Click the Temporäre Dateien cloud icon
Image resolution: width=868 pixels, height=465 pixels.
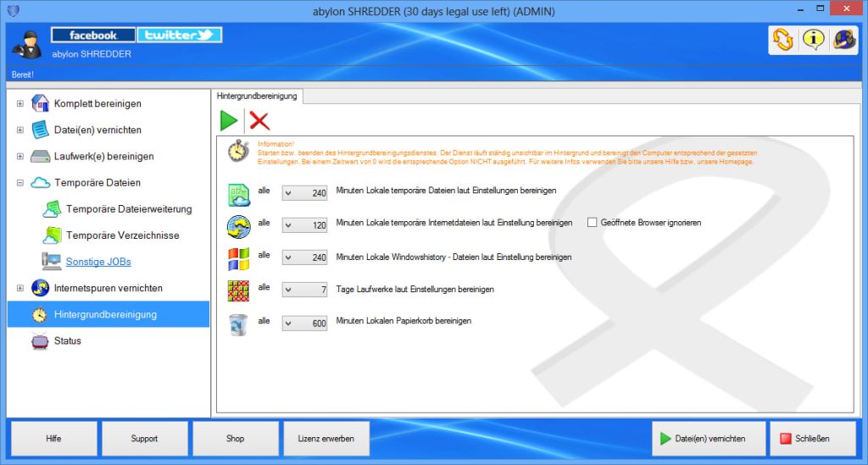41,182
